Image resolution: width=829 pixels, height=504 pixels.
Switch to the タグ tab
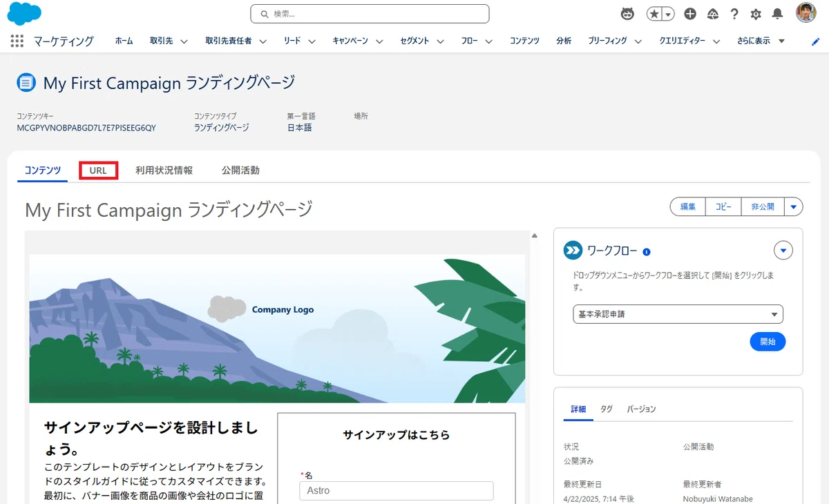click(607, 409)
